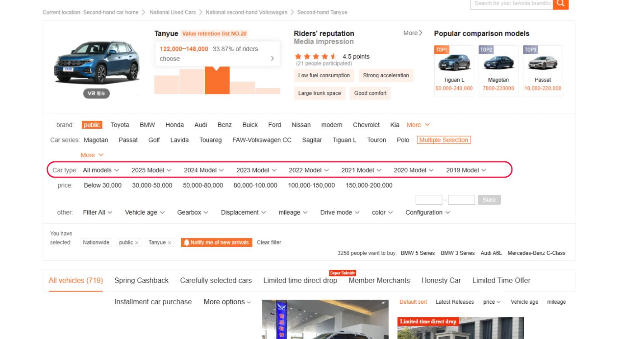Screen dimensions: 644x339
Task: Open National Used Cars breadcrumb
Action: (x=173, y=13)
